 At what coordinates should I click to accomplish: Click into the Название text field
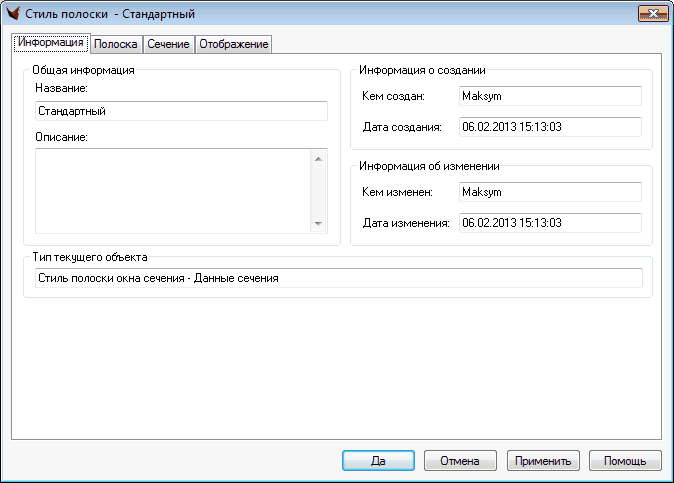pos(181,111)
